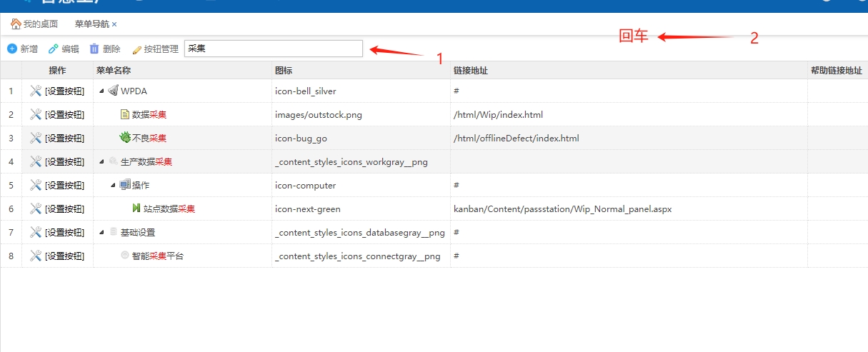868x352 pixels.
Task: Click 设置按钮 for the 数据采集 row
Action: [x=64, y=114]
